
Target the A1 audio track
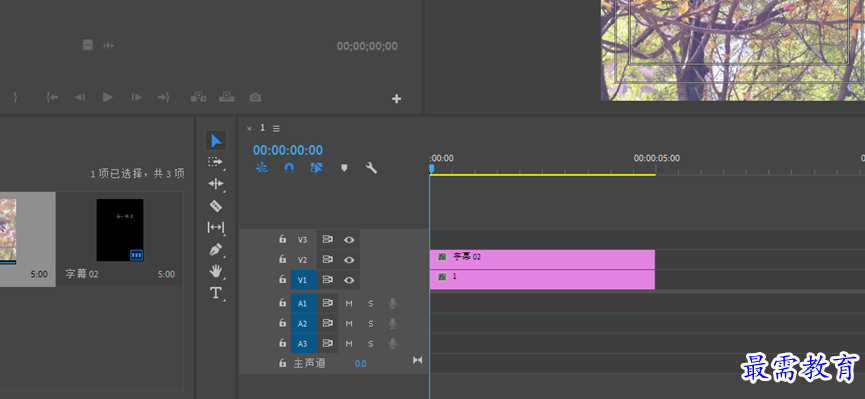coord(302,303)
